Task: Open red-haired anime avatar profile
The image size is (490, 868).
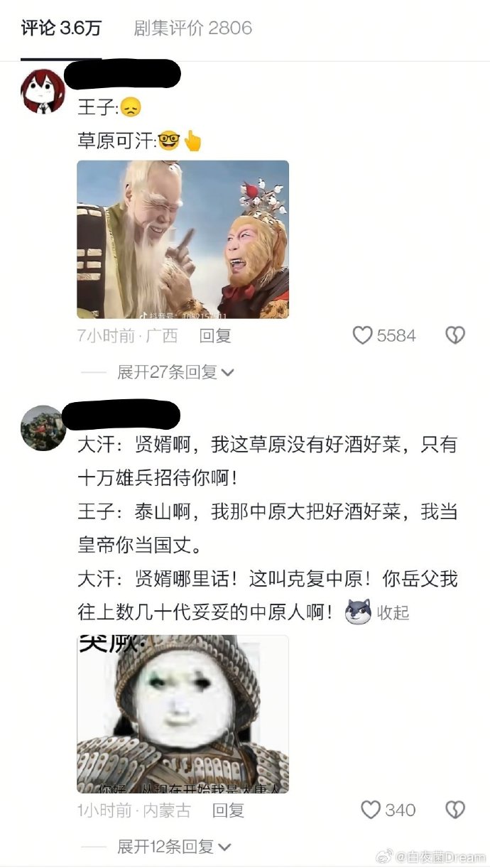Action: point(44,91)
